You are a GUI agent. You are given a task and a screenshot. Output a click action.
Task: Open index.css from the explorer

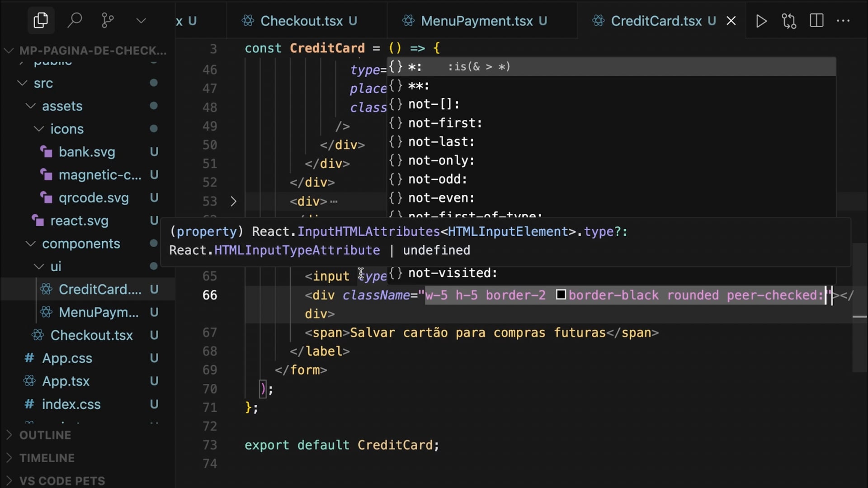click(71, 404)
